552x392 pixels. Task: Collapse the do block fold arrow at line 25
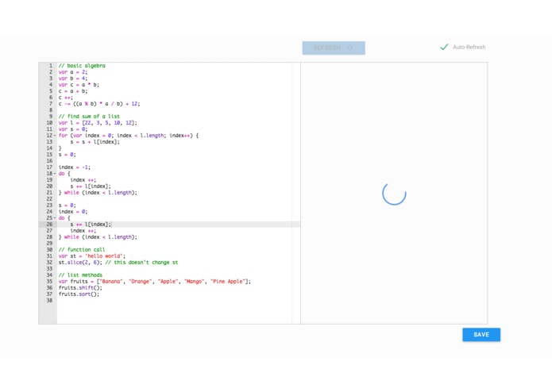[x=55, y=218]
